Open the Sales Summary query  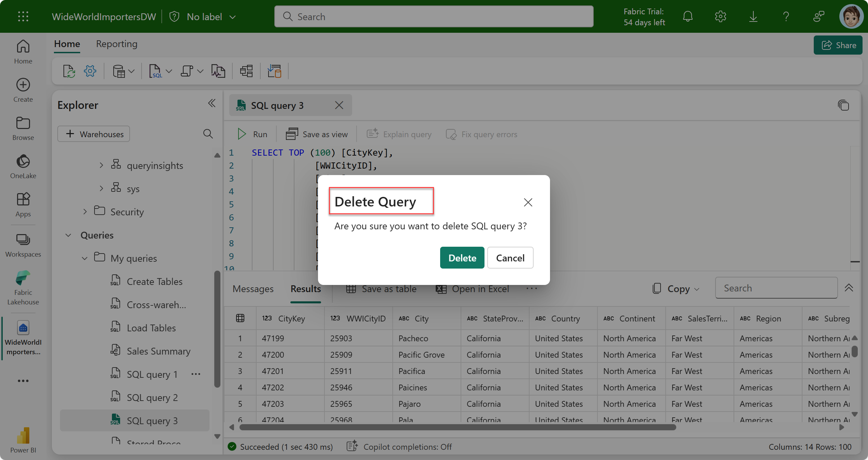click(150, 351)
